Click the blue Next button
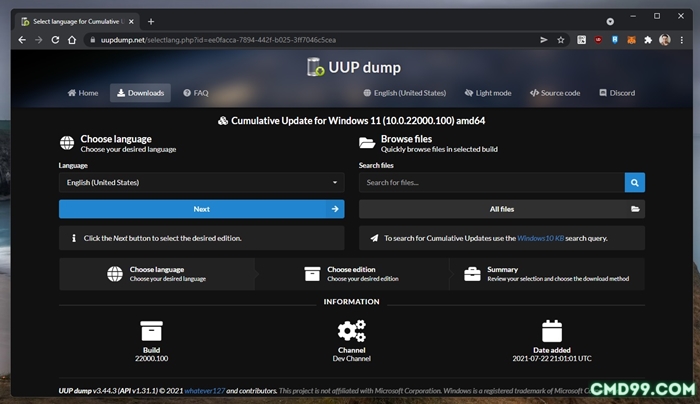Screen dimensions: 700x404 point(201,209)
